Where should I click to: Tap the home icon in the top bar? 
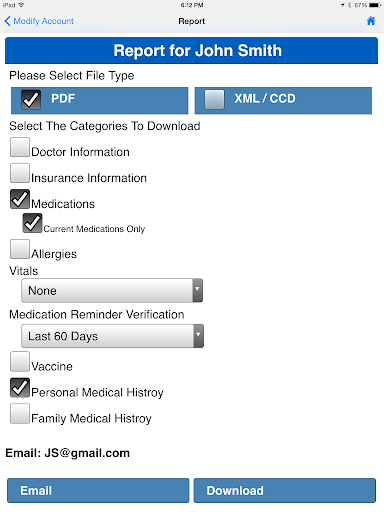tap(371, 21)
